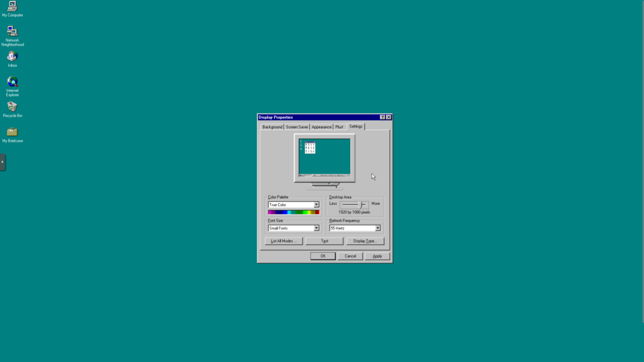
Task: Expand the Refresh Frequency dropdown
Action: click(378, 228)
